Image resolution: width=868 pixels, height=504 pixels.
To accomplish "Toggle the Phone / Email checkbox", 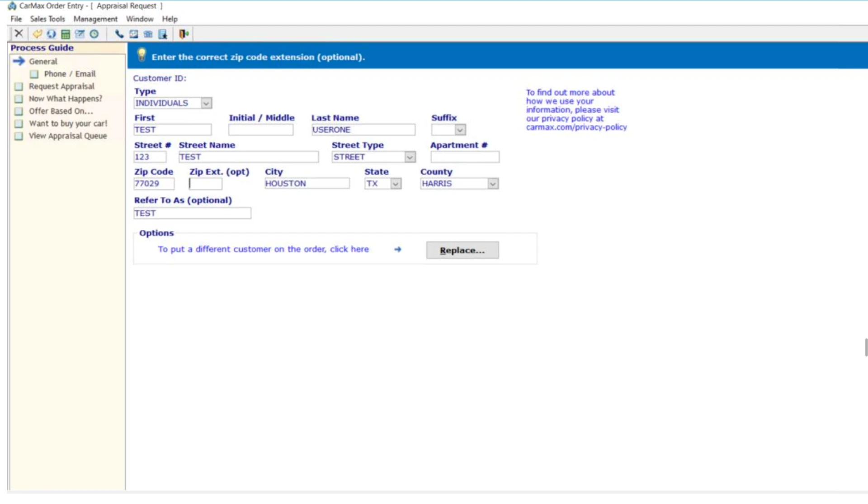I will 34,74.
